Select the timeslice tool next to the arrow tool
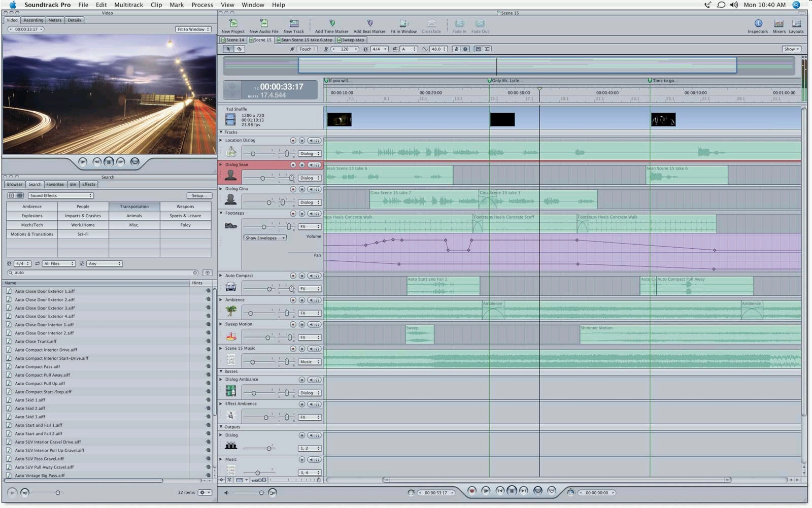 pos(239,49)
